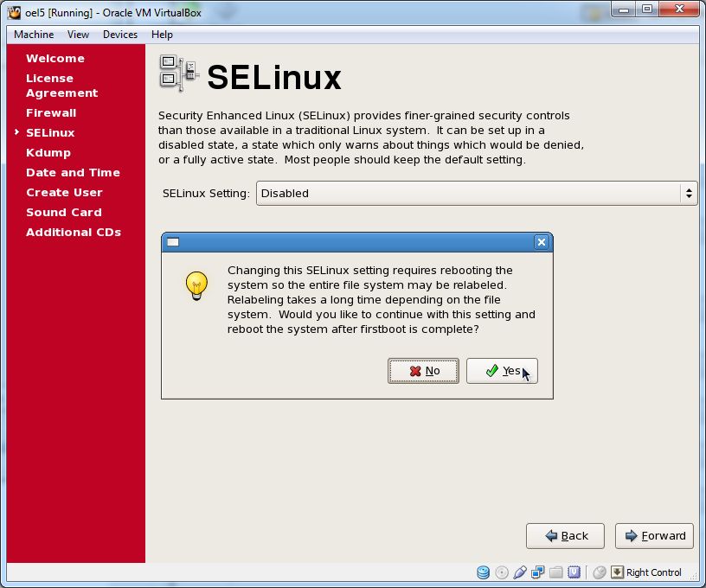Open the Machine menu
This screenshot has width=706, height=588.
34,35
